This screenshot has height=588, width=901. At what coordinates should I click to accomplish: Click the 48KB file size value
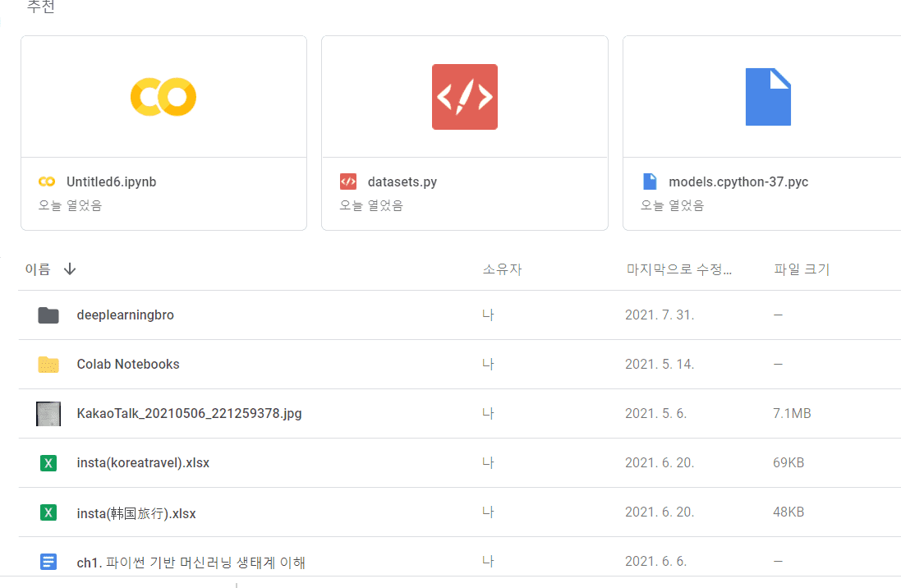[788, 512]
